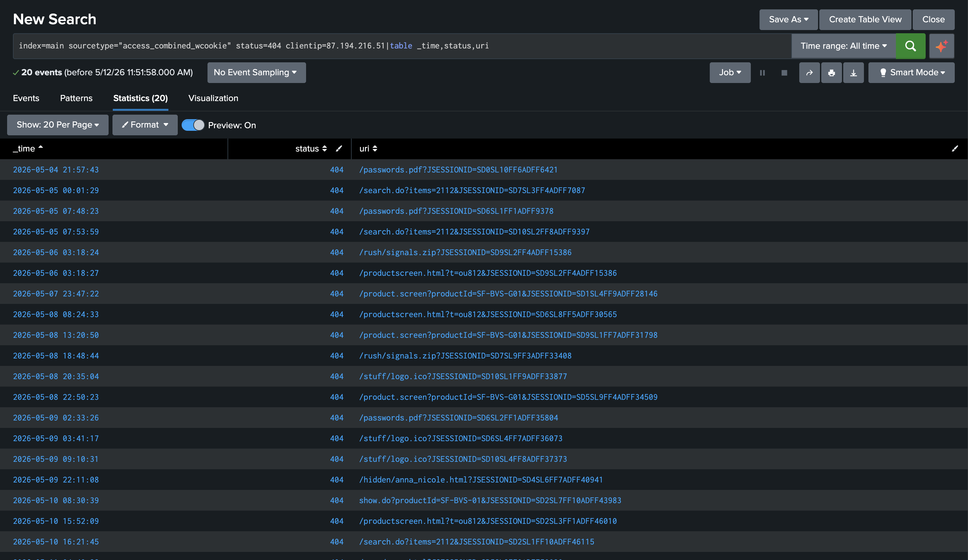The width and height of the screenshot is (968, 560).
Task: Open Time range All time picker
Action: click(x=844, y=46)
